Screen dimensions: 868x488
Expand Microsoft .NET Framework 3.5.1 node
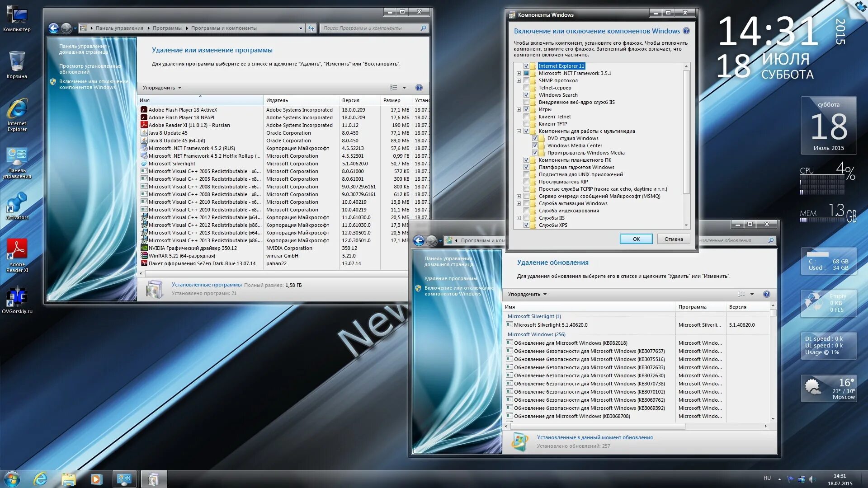pos(519,73)
